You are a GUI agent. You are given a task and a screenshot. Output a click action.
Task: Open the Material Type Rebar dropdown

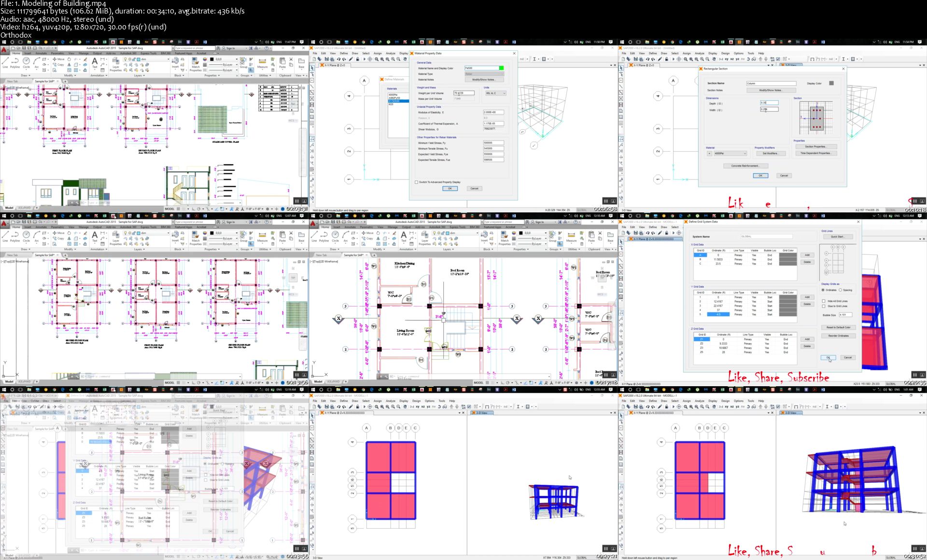(x=485, y=74)
